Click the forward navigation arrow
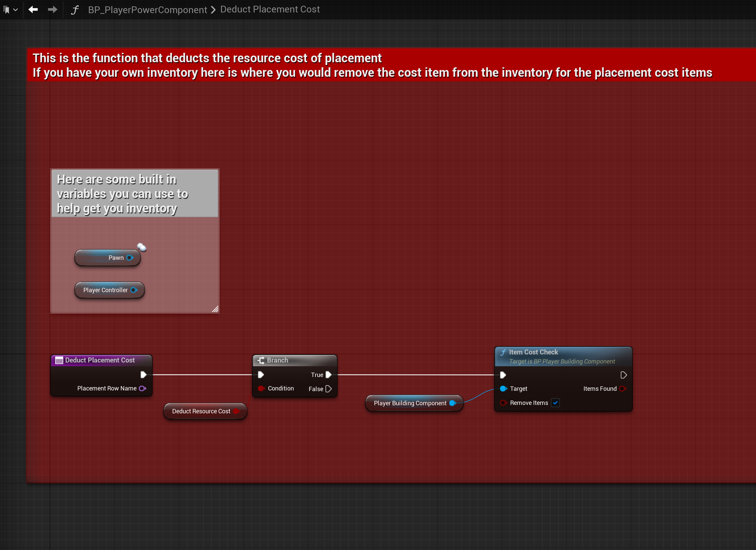Screen dimensions: 756x550 [x=52, y=9]
